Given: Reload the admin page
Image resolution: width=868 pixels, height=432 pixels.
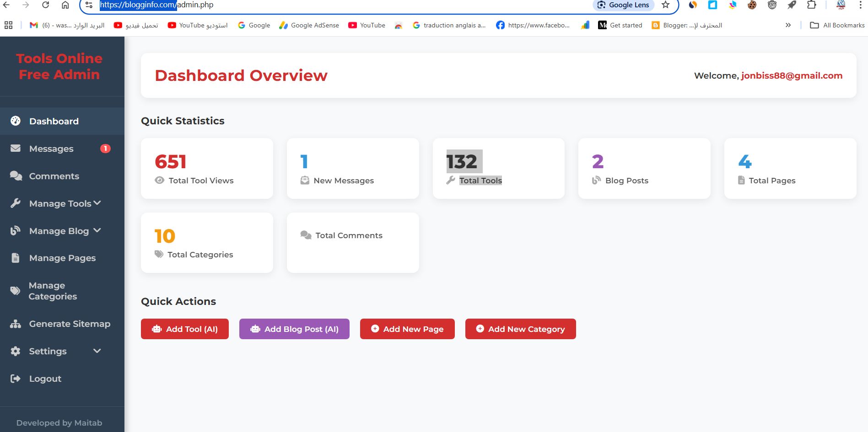Looking at the screenshot, I should (45, 5).
